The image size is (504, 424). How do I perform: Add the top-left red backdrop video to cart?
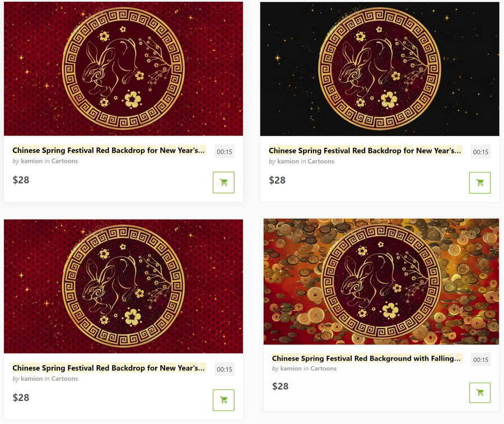tap(223, 182)
